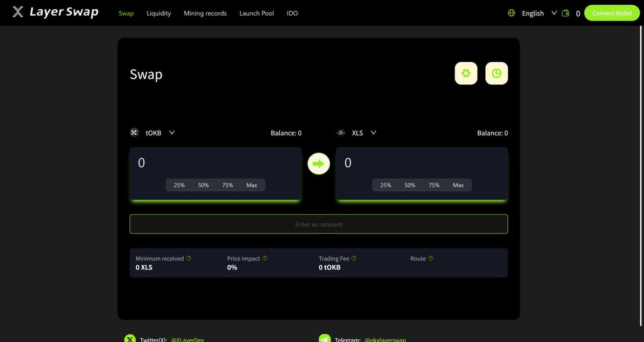Select 75% in XLS panel
This screenshot has width=644, height=342.
(x=434, y=185)
